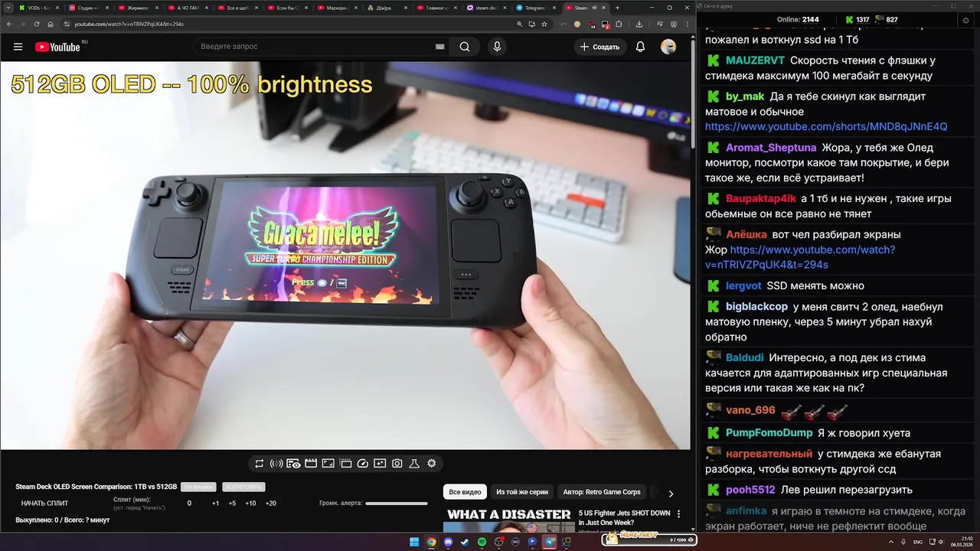Screen dimensions: 980x551
Task: Click username pooh5512 in chat
Action: tap(750, 490)
